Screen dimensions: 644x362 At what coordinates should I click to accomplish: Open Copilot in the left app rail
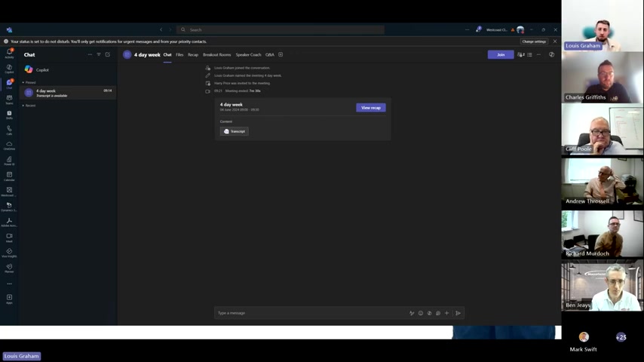(9, 69)
